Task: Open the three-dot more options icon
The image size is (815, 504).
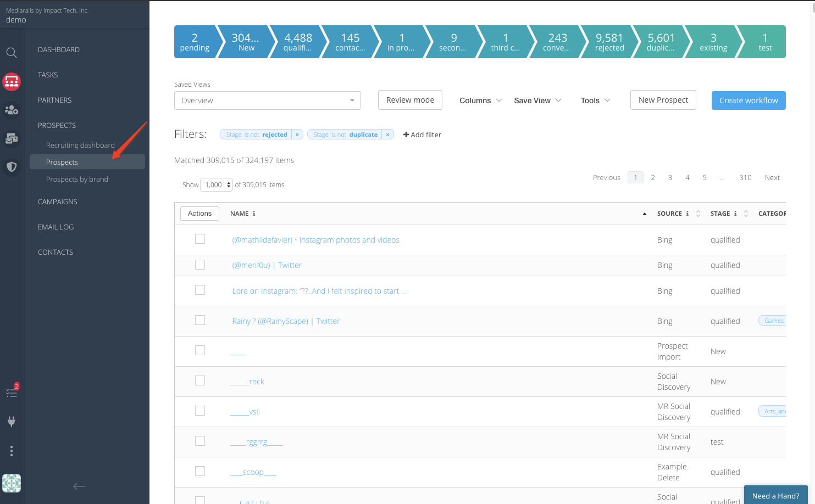Action: pyautogui.click(x=12, y=451)
